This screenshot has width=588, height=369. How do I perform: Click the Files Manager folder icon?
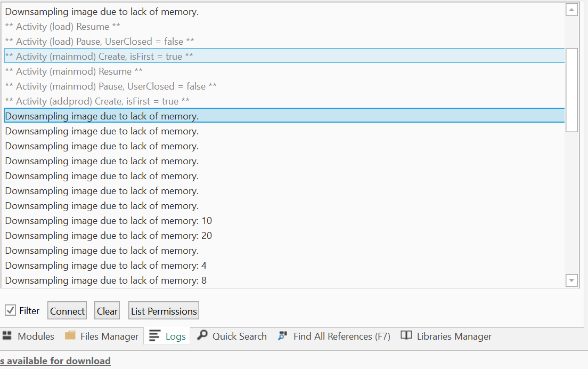[x=70, y=336]
